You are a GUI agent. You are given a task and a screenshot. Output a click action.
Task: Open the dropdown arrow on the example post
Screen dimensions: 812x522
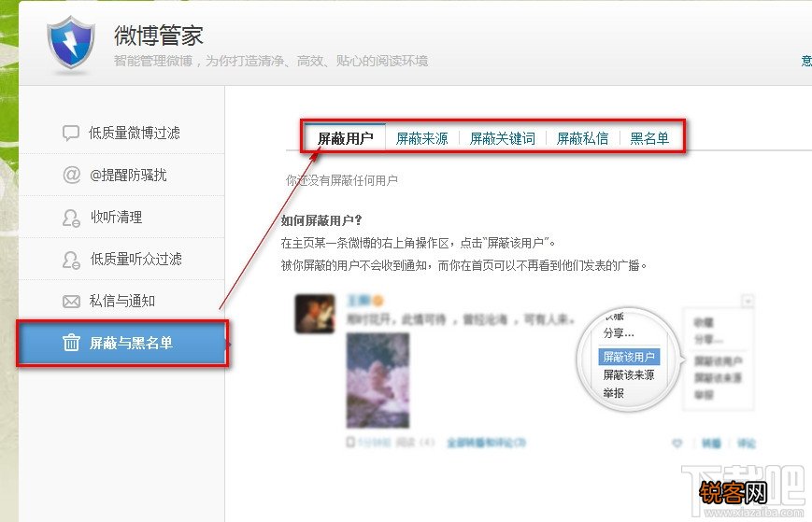(x=748, y=301)
